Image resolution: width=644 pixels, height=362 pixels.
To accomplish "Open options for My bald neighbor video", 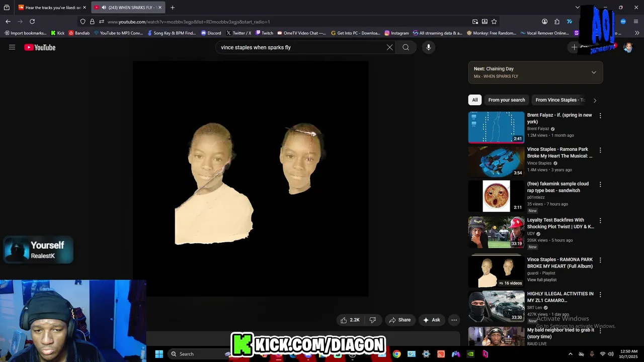I will click(x=600, y=331).
